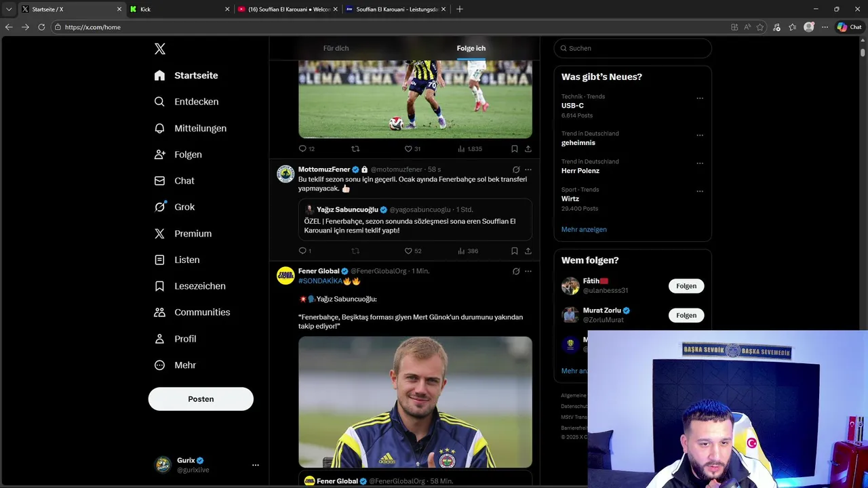Image resolution: width=868 pixels, height=488 pixels.
Task: Share the top football image post
Action: click(x=528, y=148)
